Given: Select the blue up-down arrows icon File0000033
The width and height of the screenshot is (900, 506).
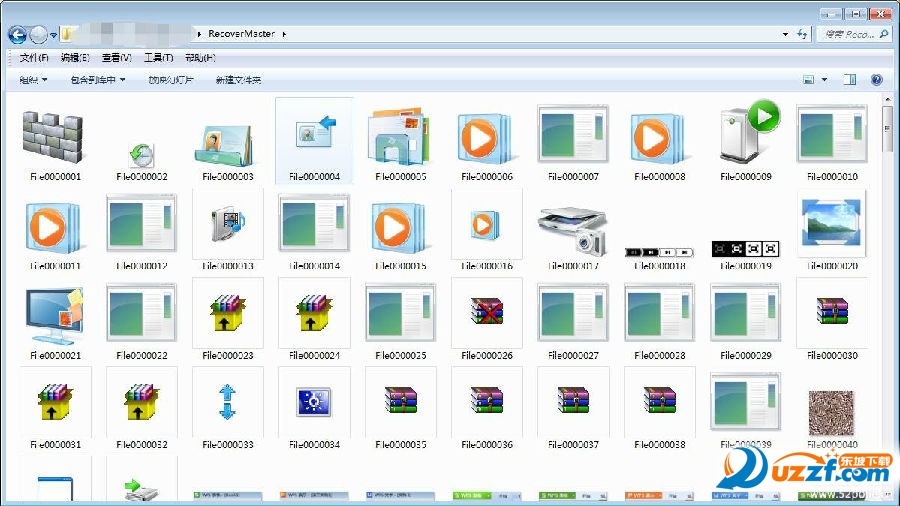Looking at the screenshot, I should [x=227, y=402].
